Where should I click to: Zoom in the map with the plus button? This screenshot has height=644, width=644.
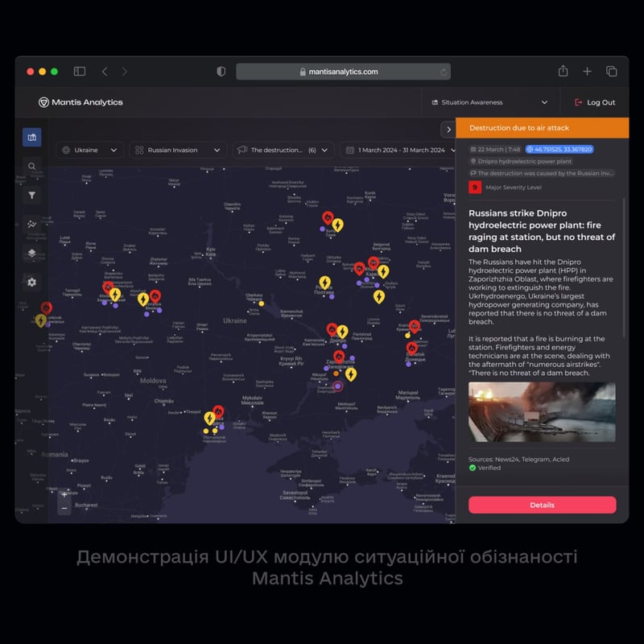64,494
